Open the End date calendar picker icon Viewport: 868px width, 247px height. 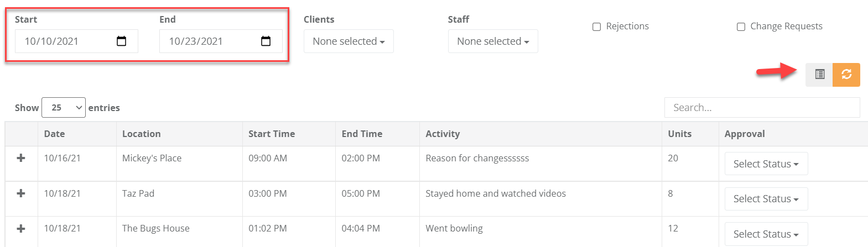click(x=266, y=41)
